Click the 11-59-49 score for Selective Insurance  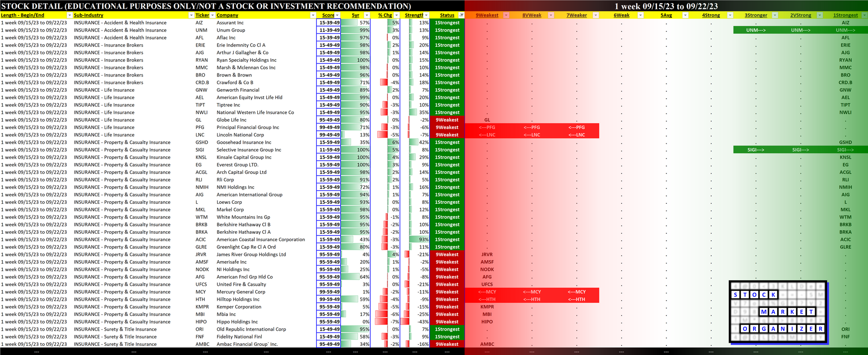click(329, 150)
